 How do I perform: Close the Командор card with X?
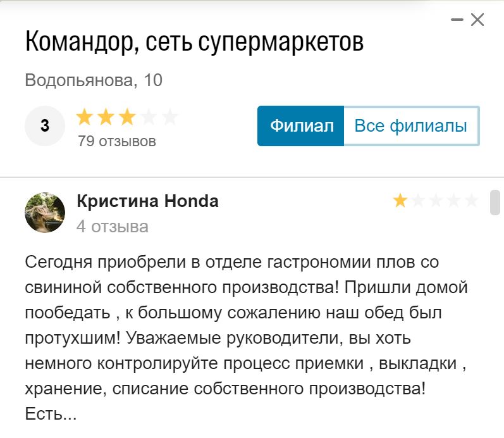477,20
